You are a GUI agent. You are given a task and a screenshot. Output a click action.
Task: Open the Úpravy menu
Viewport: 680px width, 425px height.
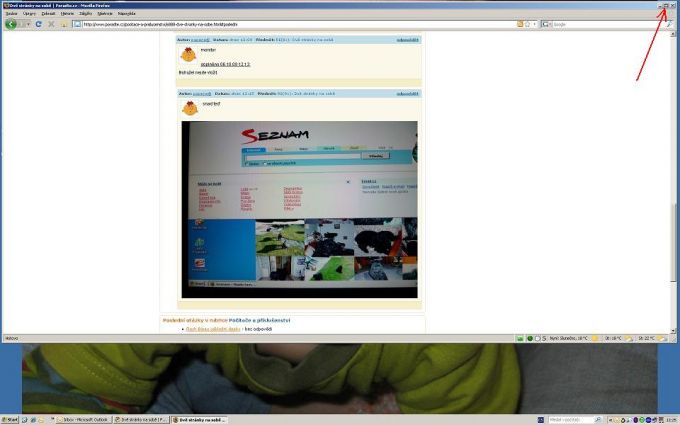click(x=29, y=13)
